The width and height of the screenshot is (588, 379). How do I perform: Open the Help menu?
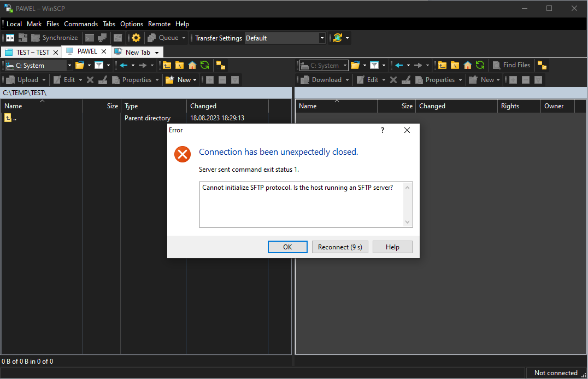(183, 24)
